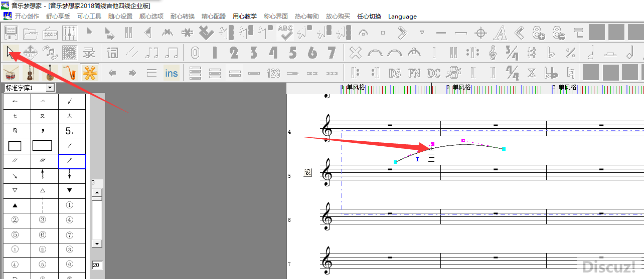Click the cyan slur endpoint on right
The width and height of the screenshot is (644, 279).
click(x=504, y=149)
